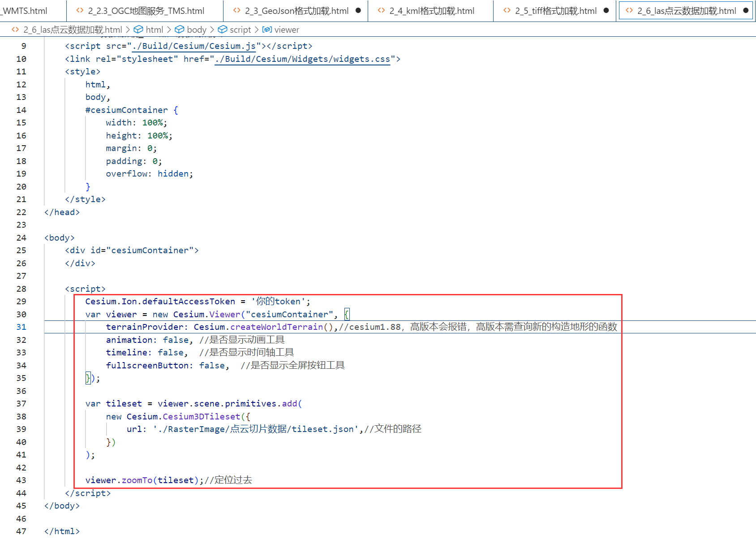Click HTML file icon on 2_2.3_OGC tab

click(80, 10)
